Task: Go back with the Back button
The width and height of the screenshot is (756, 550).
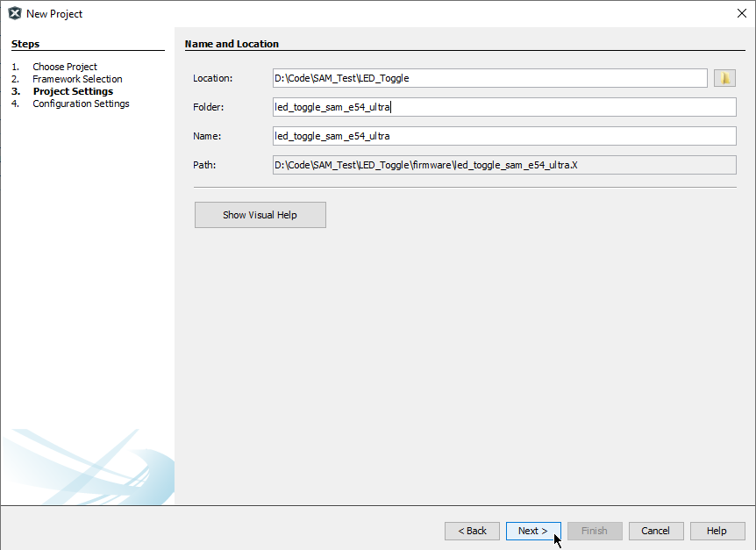Action: 472,531
